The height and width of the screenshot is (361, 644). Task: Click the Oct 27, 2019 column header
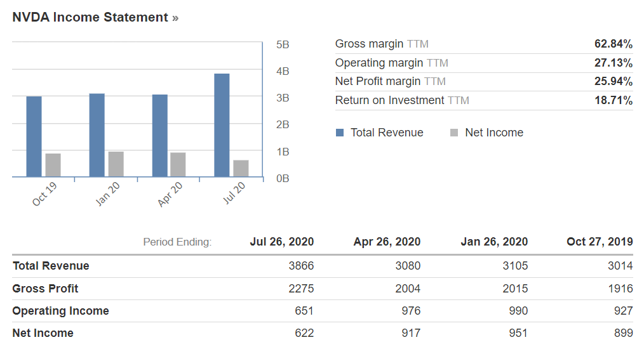coord(599,242)
